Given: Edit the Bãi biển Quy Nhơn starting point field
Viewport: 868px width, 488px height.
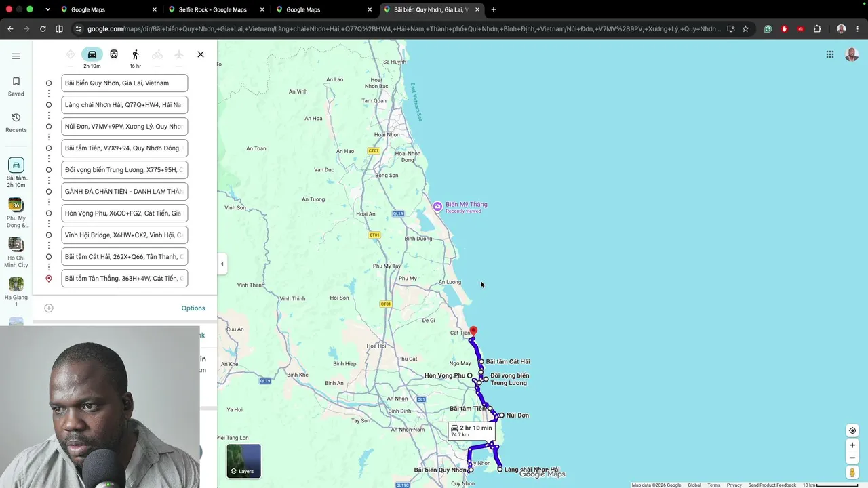Looking at the screenshot, I should click(125, 83).
